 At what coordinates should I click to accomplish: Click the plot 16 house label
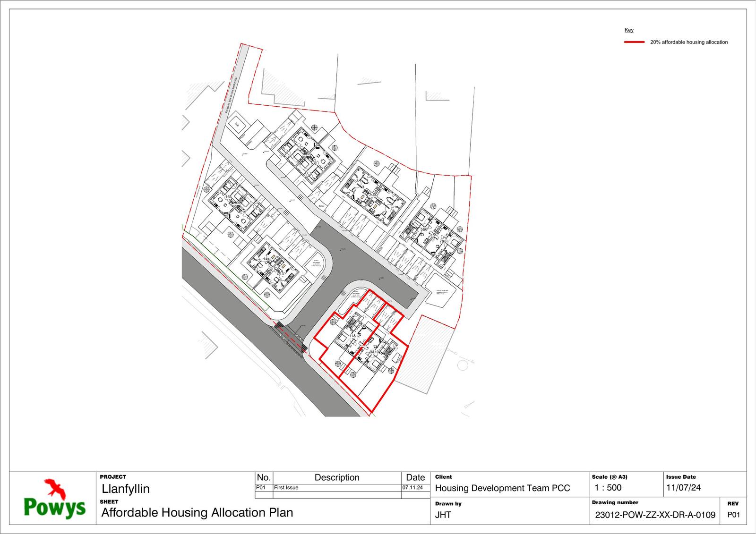coord(227,197)
